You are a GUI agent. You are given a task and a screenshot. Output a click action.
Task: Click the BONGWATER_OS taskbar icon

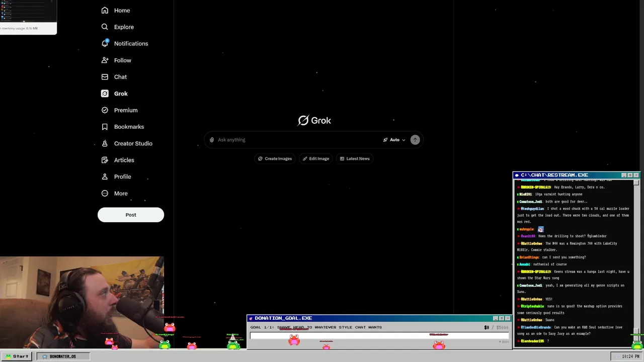45,356
